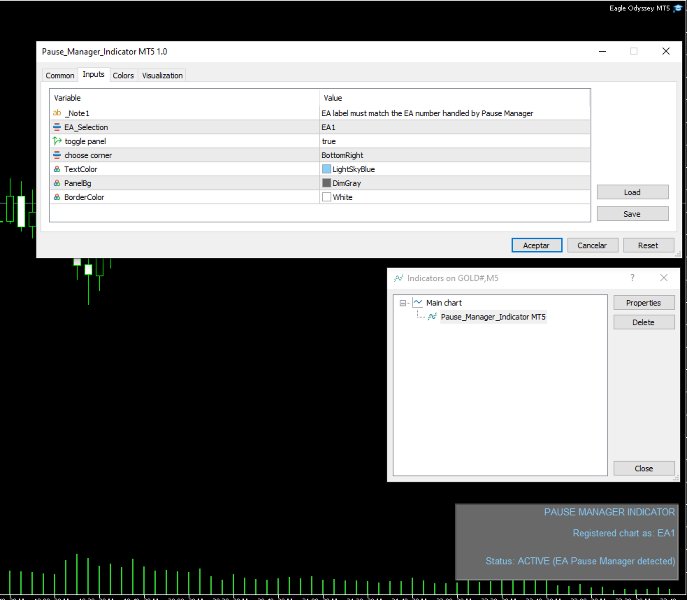
Task: Select the Main chart tree item
Action: pos(444,303)
